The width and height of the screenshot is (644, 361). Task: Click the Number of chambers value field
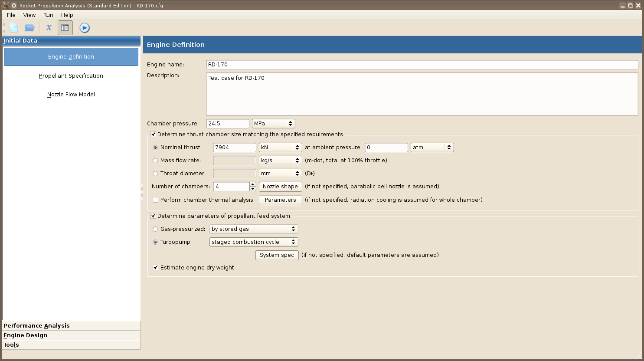click(231, 187)
